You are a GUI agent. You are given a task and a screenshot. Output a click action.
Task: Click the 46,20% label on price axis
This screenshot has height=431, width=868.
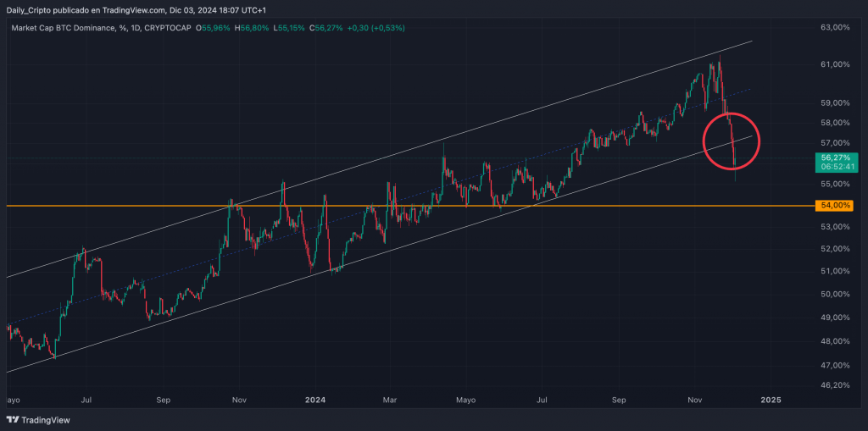click(834, 384)
